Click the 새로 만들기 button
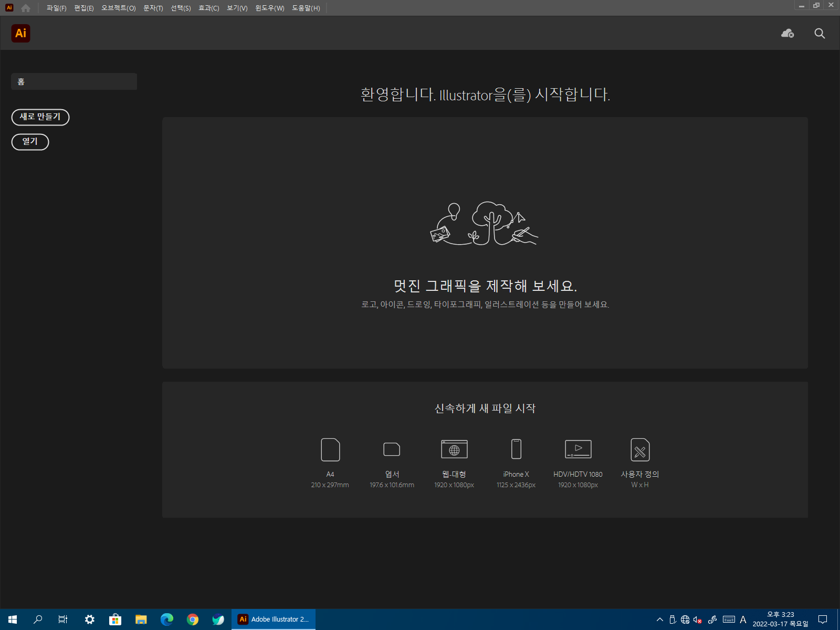Screen dimensions: 840x630 pos(40,117)
